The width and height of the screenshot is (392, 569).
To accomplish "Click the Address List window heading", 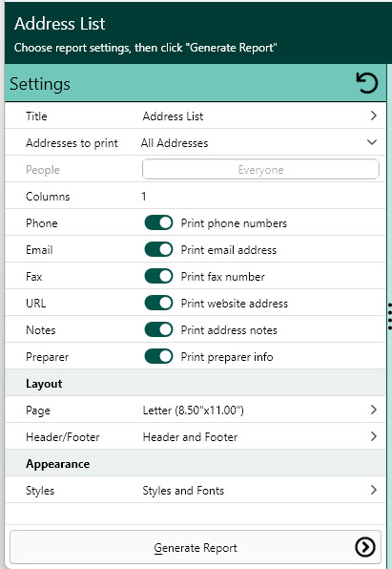I will tap(60, 24).
